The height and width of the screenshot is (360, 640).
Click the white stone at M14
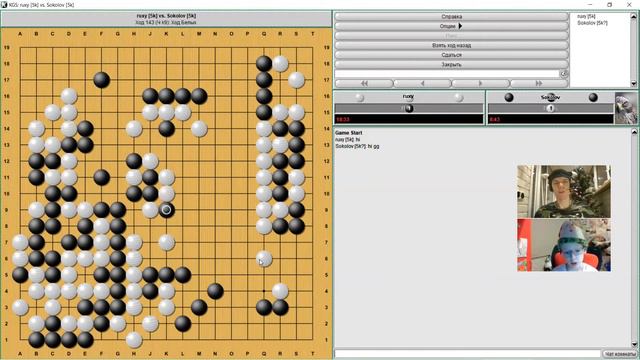point(199,129)
